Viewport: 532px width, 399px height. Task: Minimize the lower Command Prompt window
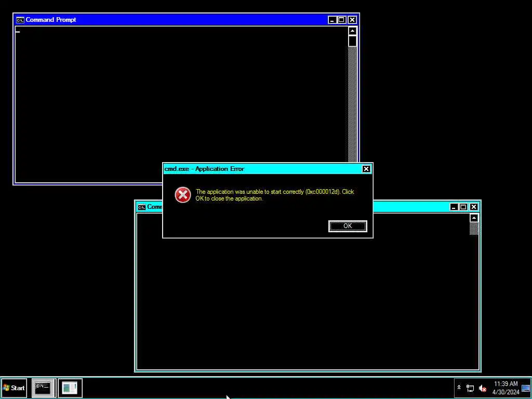[x=454, y=207]
